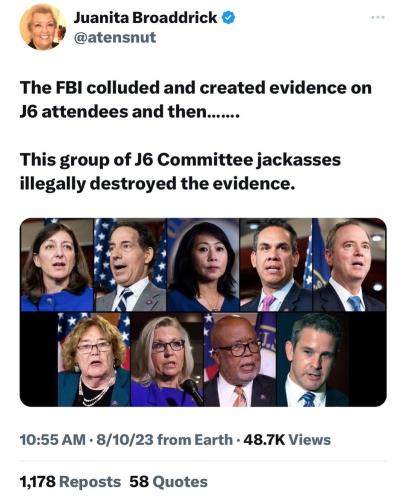Click photo of man with pink tie

[276, 265]
